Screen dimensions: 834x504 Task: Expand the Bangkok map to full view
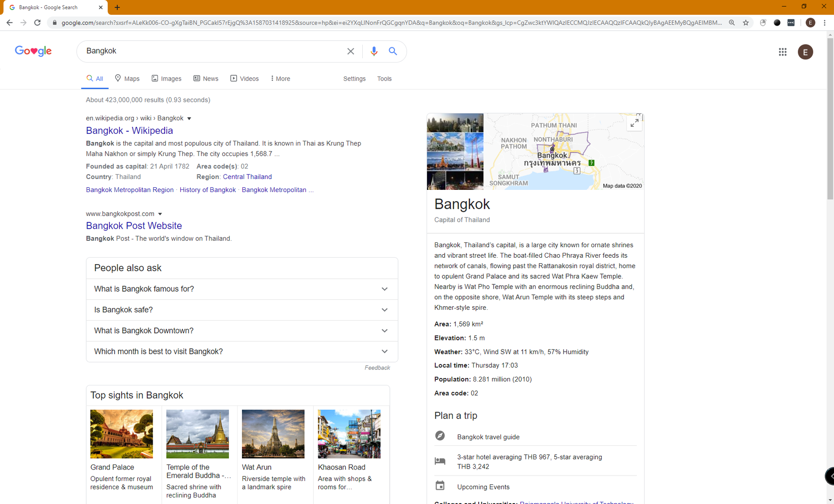[x=634, y=123]
